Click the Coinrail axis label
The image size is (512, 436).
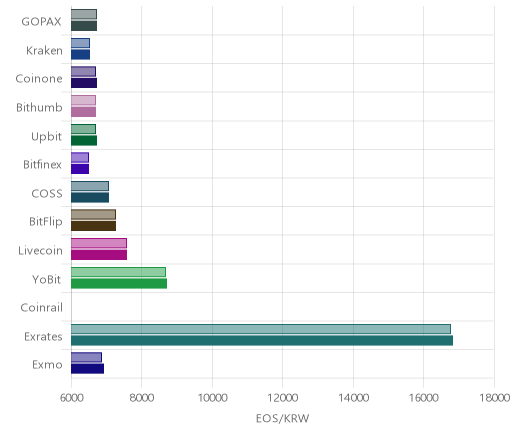(x=41, y=307)
